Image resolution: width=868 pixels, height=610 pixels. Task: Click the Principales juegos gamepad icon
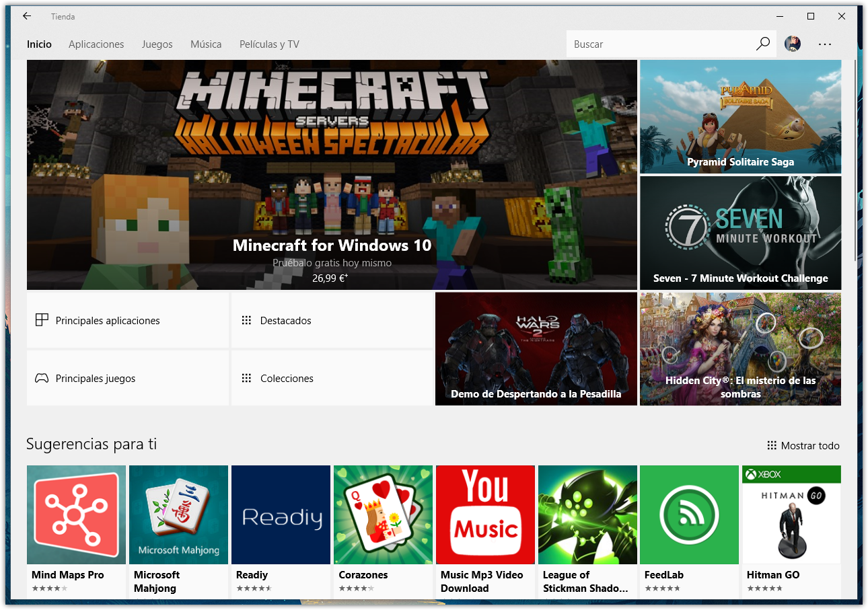click(x=42, y=378)
